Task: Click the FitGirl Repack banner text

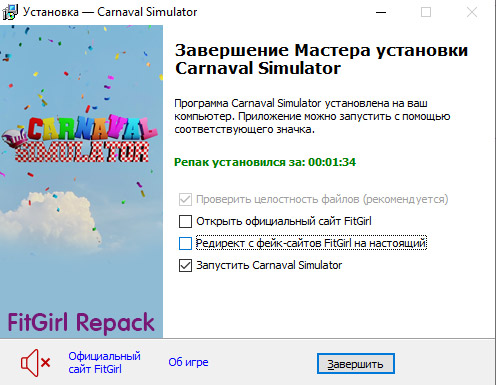Action: pyautogui.click(x=81, y=322)
